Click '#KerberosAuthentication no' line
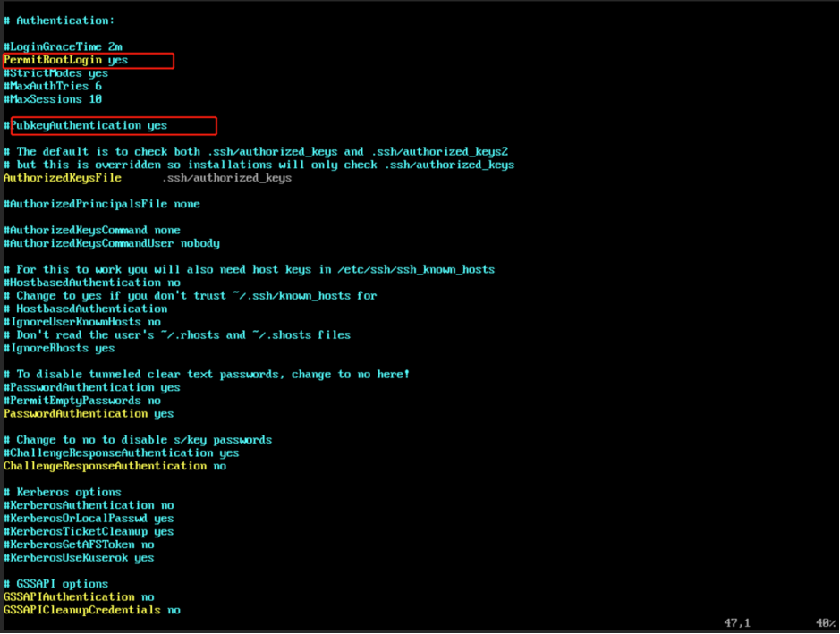The image size is (840, 634). click(89, 505)
